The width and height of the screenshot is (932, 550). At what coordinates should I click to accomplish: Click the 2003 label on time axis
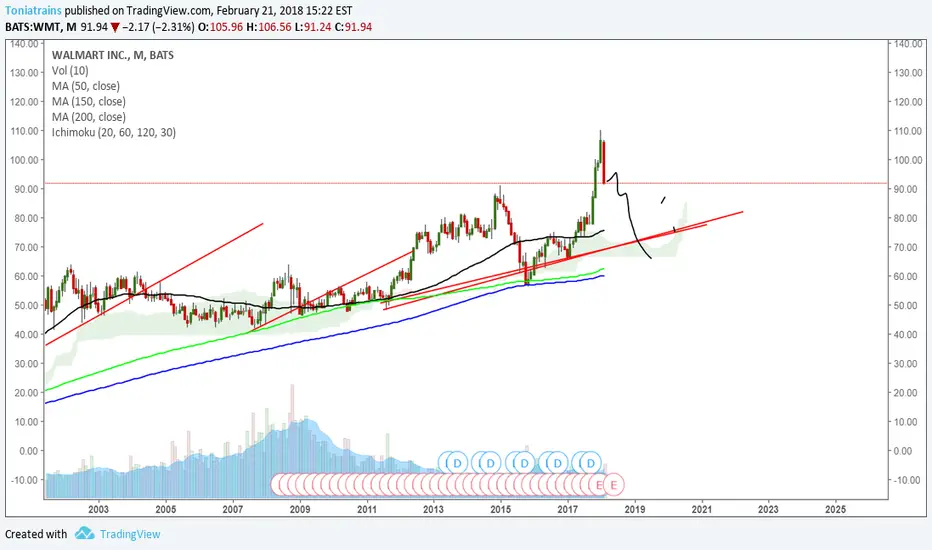point(99,509)
